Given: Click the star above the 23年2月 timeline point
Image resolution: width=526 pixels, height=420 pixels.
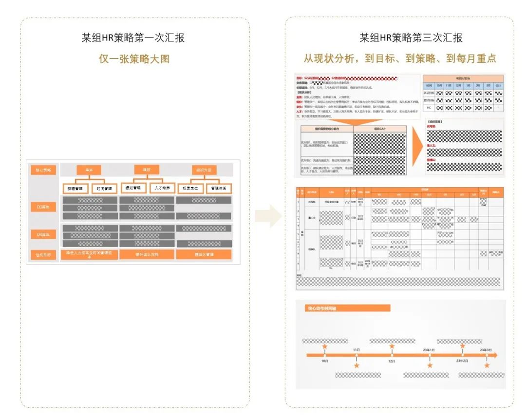Looking at the screenshot, I should [463, 346].
